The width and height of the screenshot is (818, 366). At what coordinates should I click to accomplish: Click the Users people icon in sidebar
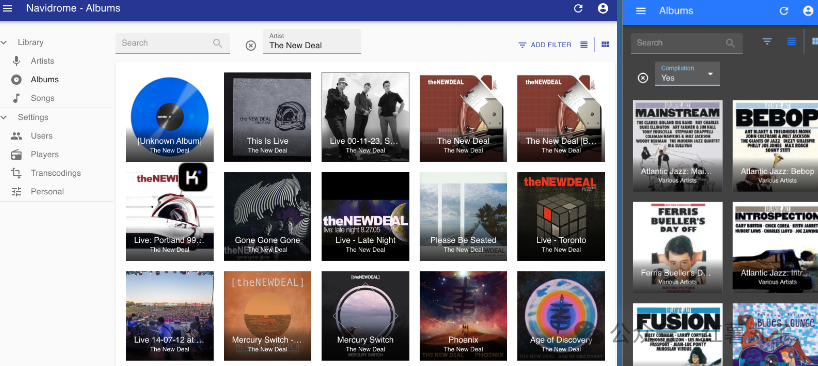(17, 136)
